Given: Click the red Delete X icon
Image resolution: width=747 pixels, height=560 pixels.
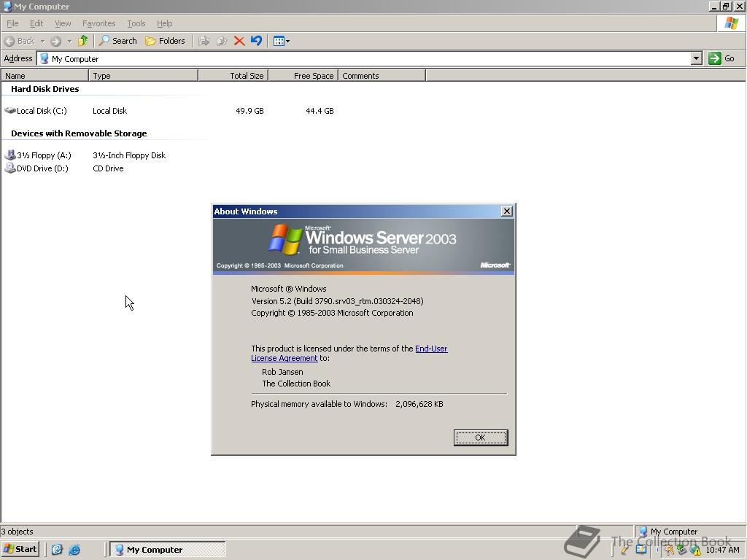Looking at the screenshot, I should 239,41.
